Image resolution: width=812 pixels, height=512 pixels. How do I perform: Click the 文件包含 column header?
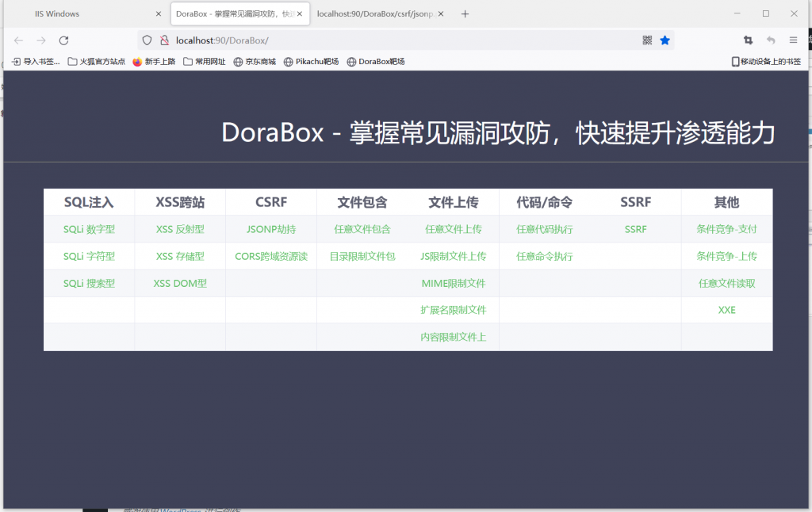362,202
